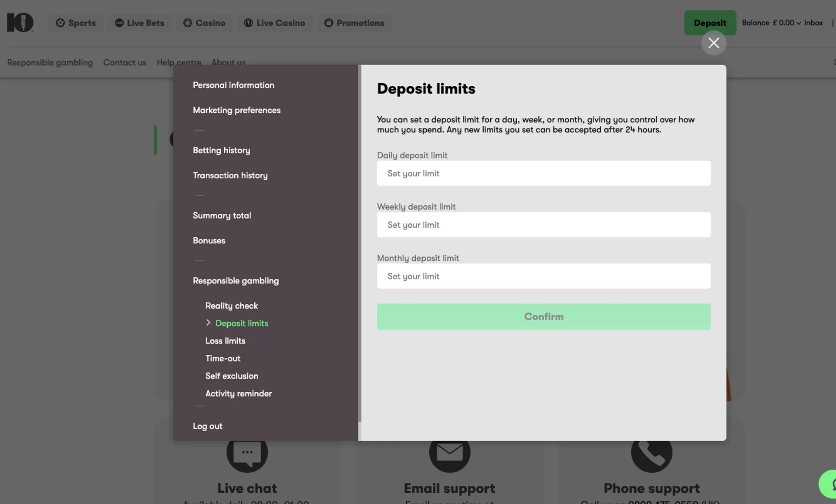Select Self exclusion option
The height and width of the screenshot is (504, 836).
232,376
